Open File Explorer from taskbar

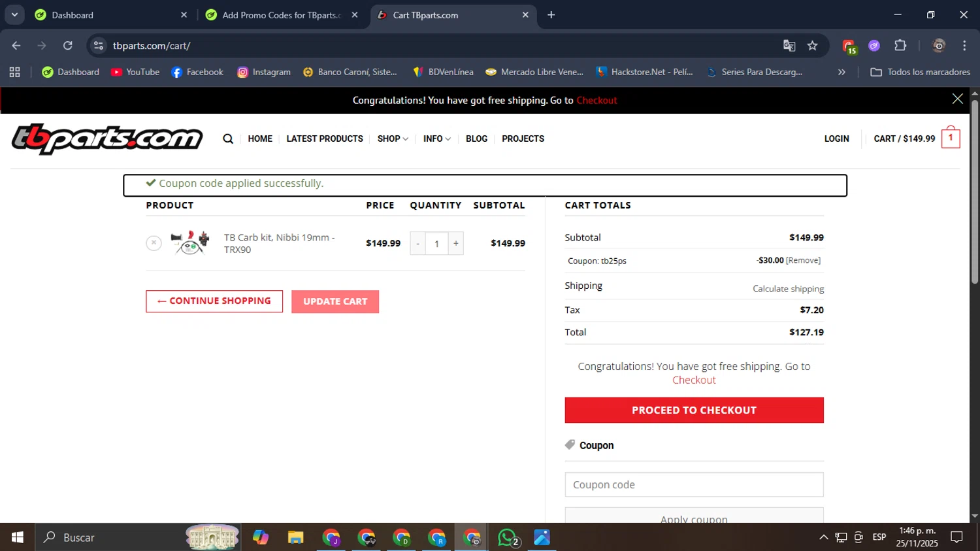coord(295,537)
